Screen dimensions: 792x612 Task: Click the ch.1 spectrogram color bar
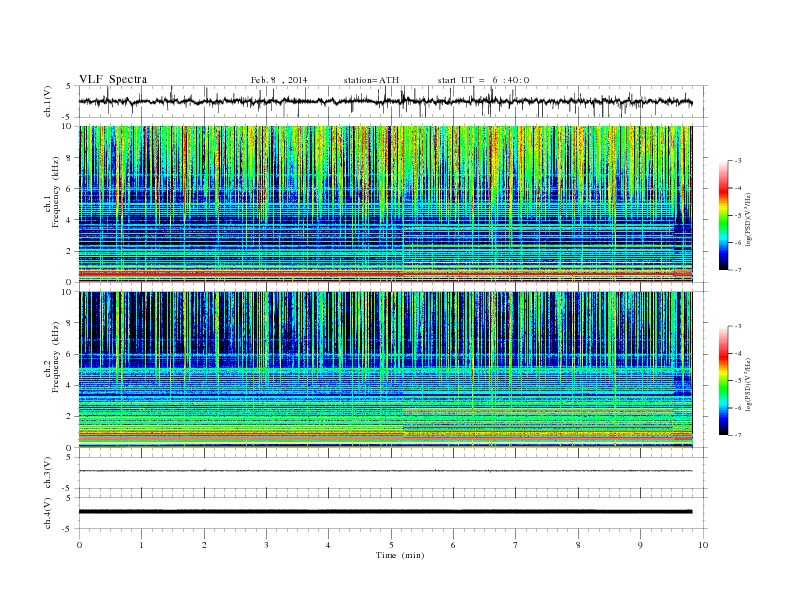[x=723, y=215]
